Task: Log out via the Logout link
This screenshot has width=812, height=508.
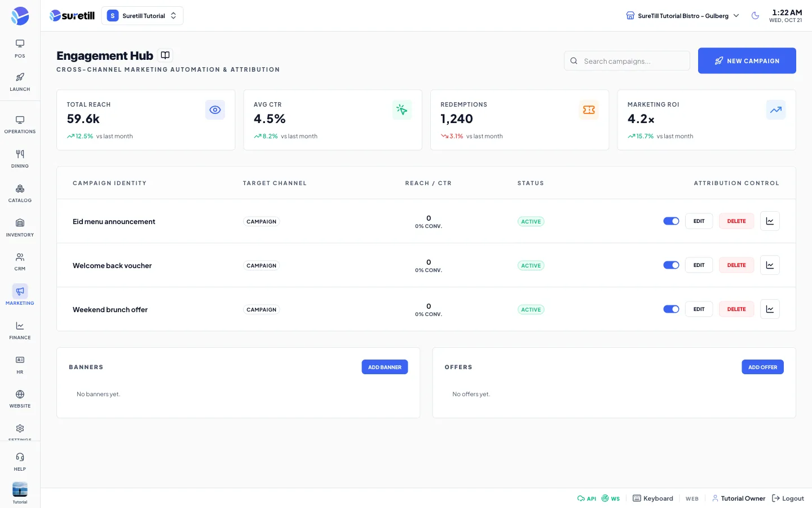Action: point(788,498)
